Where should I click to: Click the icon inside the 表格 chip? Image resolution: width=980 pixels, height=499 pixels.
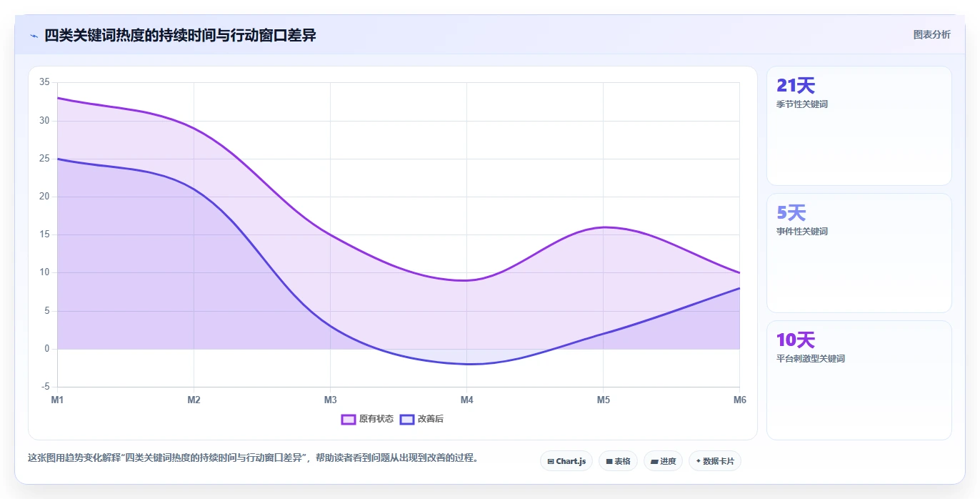[x=609, y=462]
